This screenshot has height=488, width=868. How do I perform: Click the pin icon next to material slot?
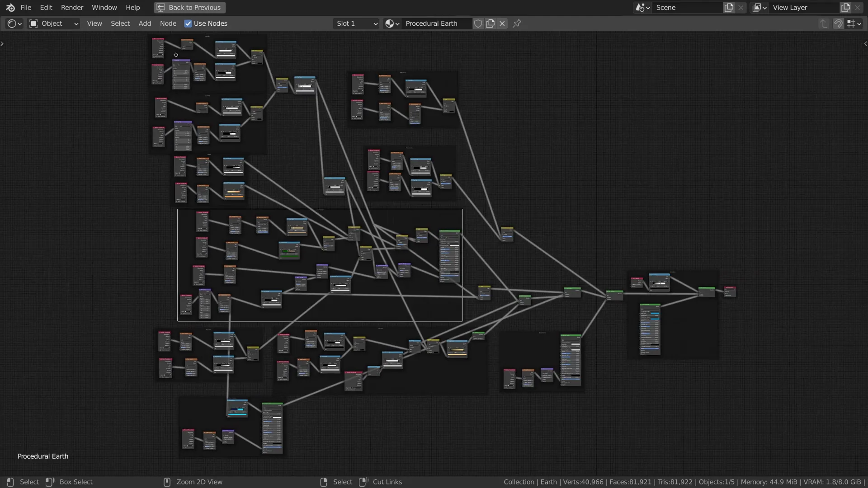tap(517, 23)
